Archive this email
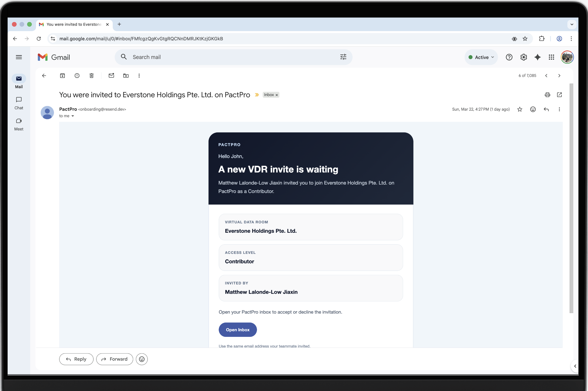Screen dimensions: 588x391 [62, 75]
